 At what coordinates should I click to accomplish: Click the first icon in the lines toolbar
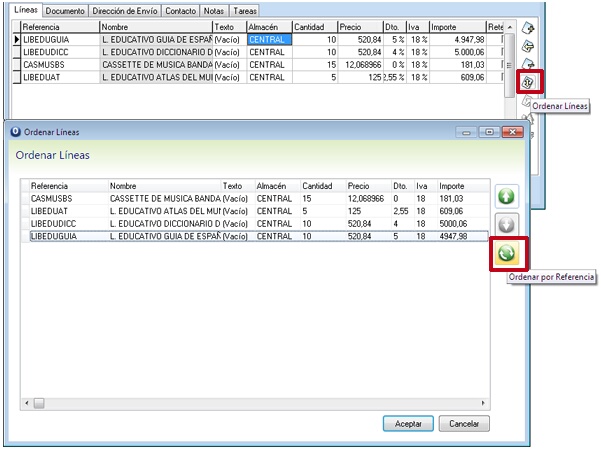tap(530, 27)
